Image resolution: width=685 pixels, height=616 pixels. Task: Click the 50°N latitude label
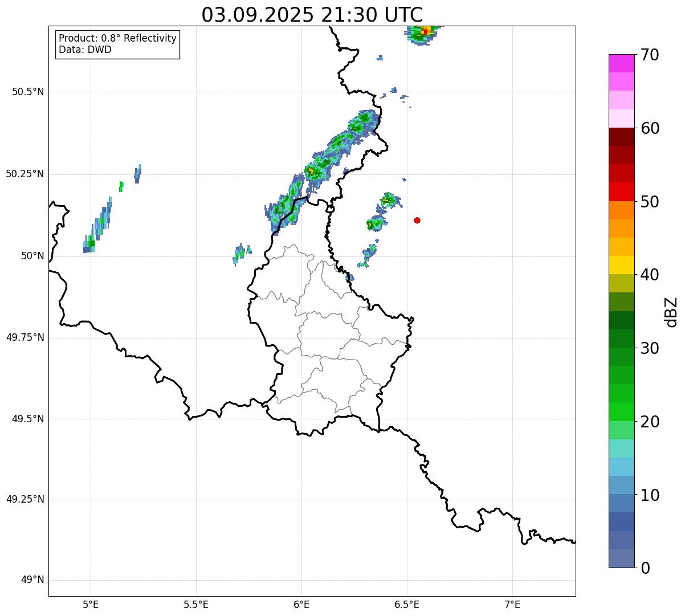pyautogui.click(x=32, y=256)
